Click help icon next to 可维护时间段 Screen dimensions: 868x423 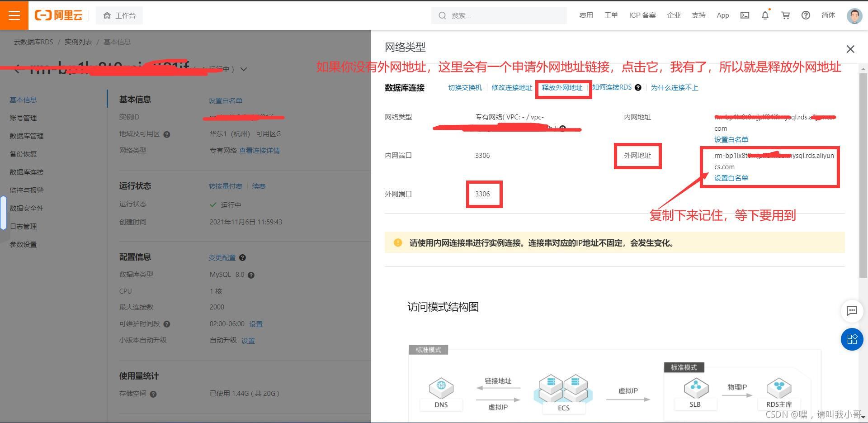coord(166,324)
